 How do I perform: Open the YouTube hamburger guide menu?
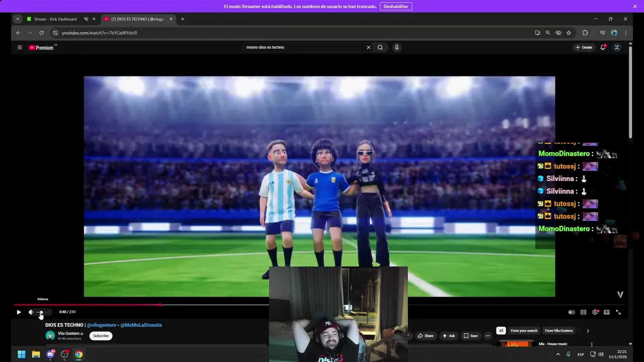tap(20, 47)
